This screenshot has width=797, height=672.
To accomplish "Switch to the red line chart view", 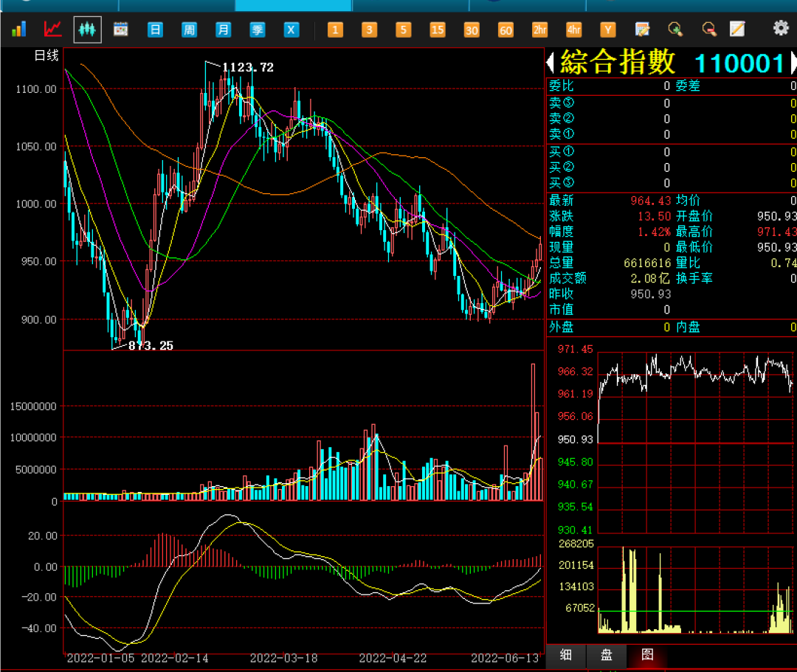I will (53, 29).
